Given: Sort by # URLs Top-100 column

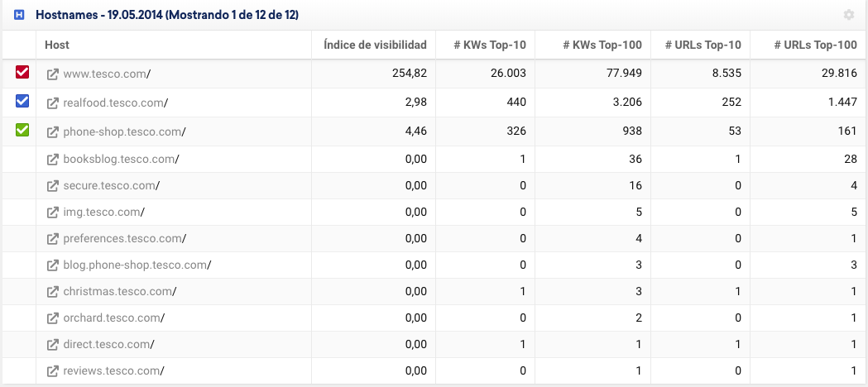Looking at the screenshot, I should pyautogui.click(x=815, y=45).
